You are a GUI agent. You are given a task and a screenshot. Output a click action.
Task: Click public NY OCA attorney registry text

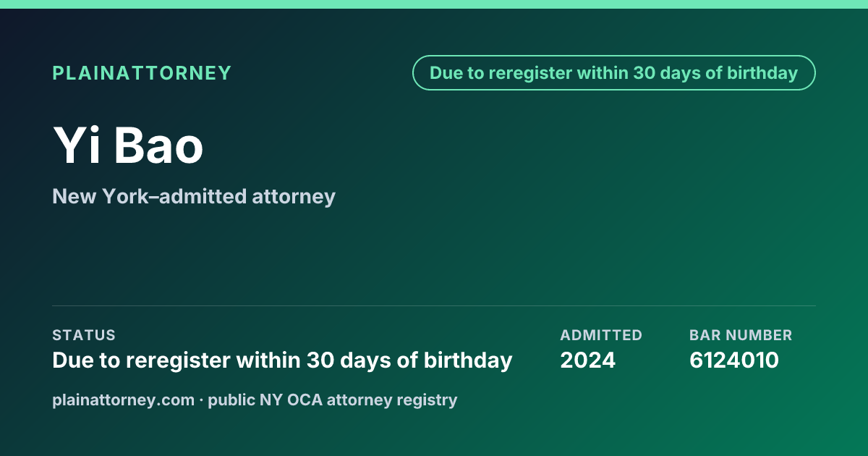coord(333,400)
